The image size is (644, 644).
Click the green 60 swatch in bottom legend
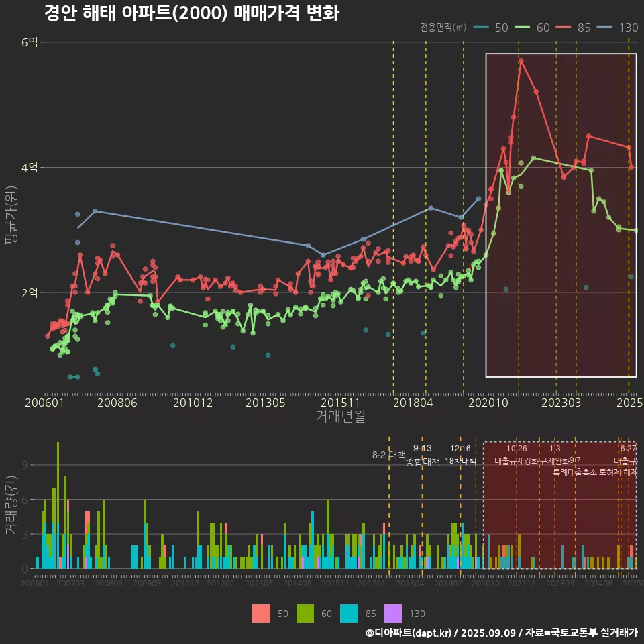305,614
